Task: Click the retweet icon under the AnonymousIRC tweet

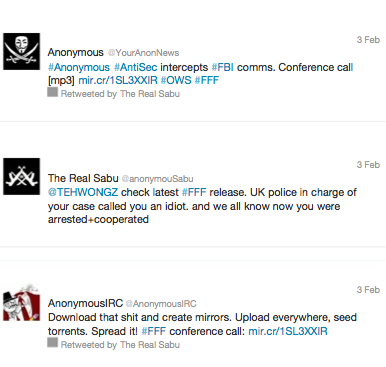Action: (x=52, y=343)
